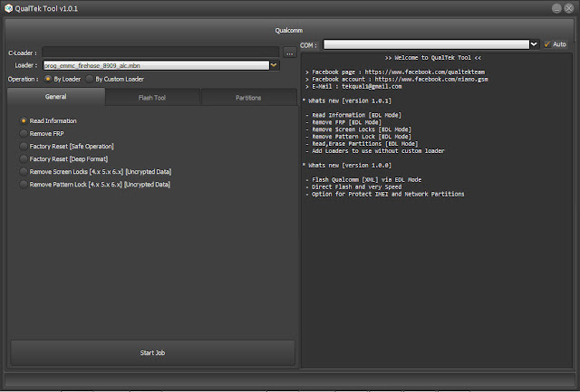This screenshot has height=392, width=580.
Task: Click the C-Loader label
Action: (23, 53)
